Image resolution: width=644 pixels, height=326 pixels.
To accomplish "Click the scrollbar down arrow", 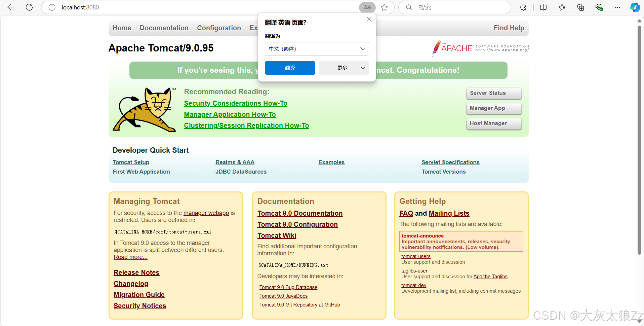I will (x=639, y=322).
